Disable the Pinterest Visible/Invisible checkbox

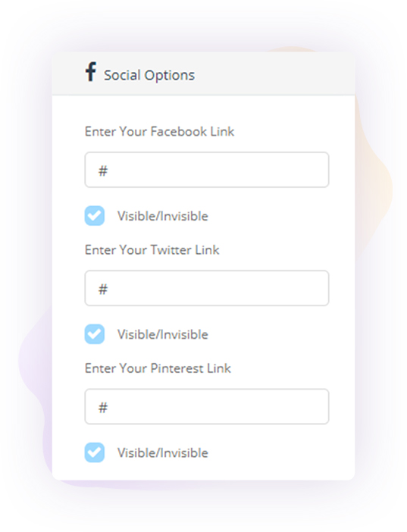point(95,452)
